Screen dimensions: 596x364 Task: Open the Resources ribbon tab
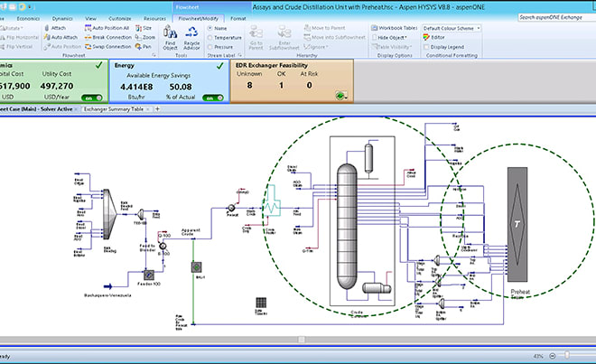154,18
